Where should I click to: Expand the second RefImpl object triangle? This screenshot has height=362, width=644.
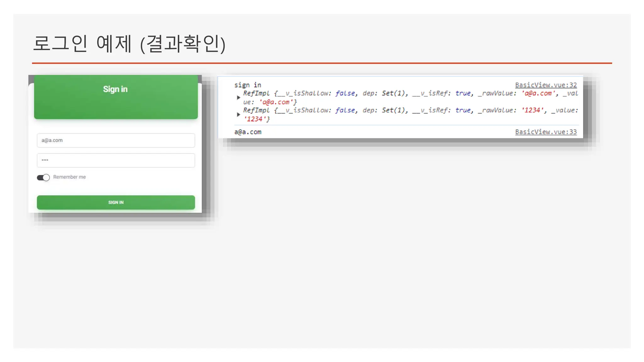point(238,115)
